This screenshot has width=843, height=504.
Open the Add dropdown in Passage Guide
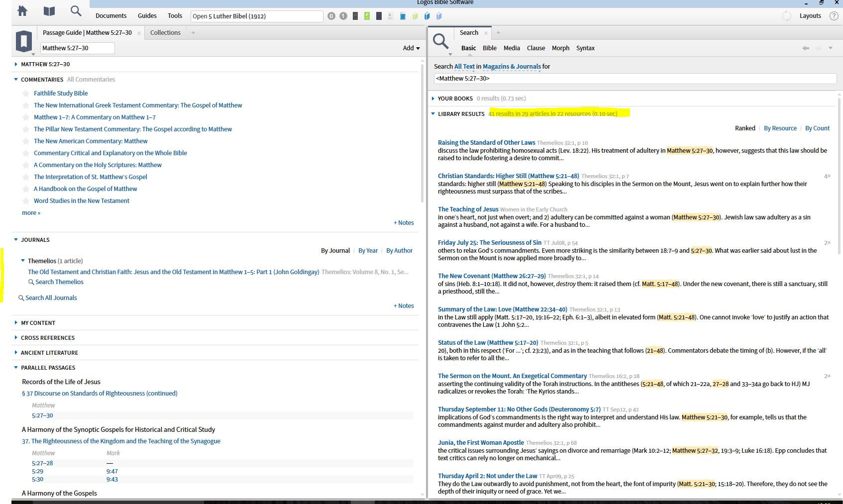click(412, 48)
